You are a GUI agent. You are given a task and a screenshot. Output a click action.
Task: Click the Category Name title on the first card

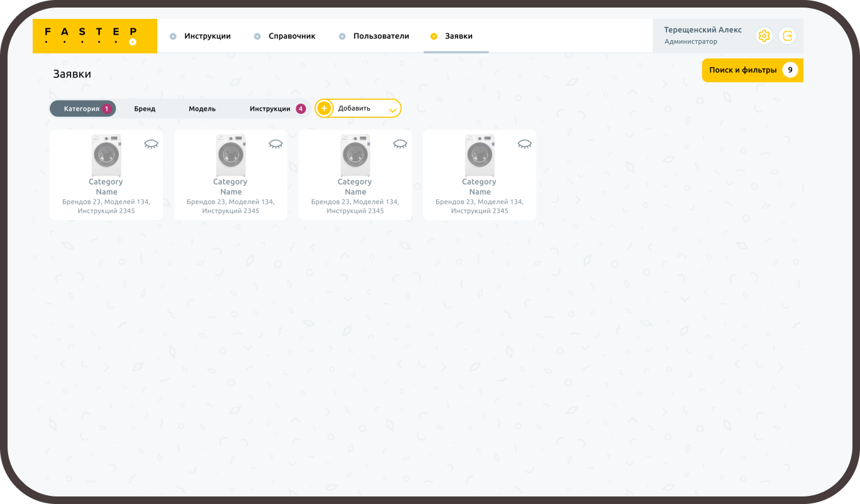pyautogui.click(x=106, y=187)
